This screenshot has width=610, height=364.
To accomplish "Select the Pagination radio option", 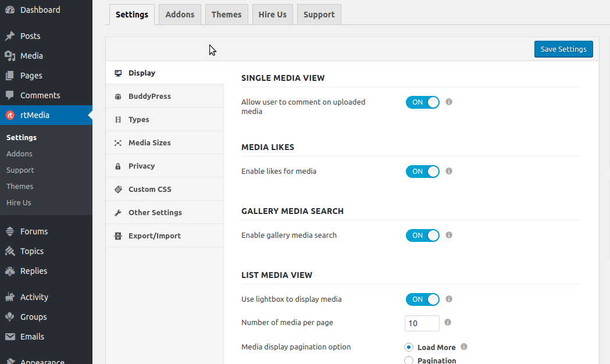I will pos(409,361).
